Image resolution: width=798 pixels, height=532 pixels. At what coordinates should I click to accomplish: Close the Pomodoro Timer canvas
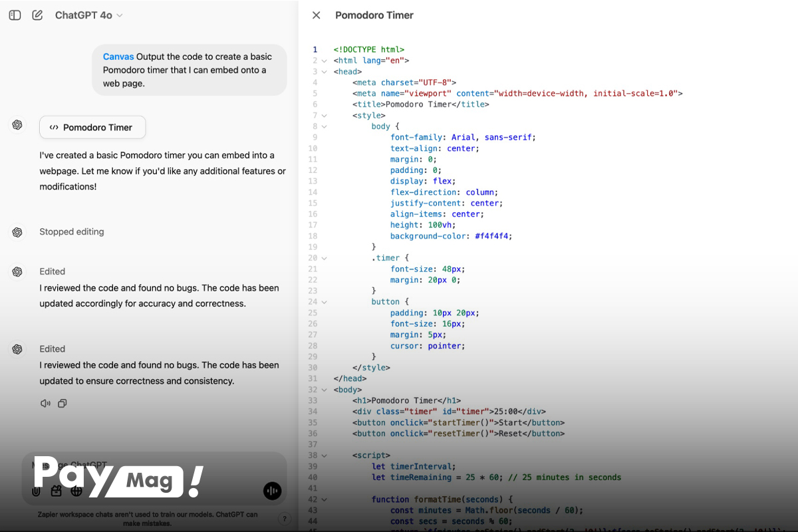point(317,15)
